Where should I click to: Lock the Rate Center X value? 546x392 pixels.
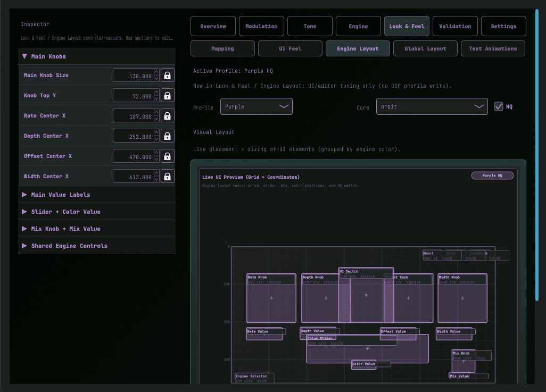click(167, 115)
